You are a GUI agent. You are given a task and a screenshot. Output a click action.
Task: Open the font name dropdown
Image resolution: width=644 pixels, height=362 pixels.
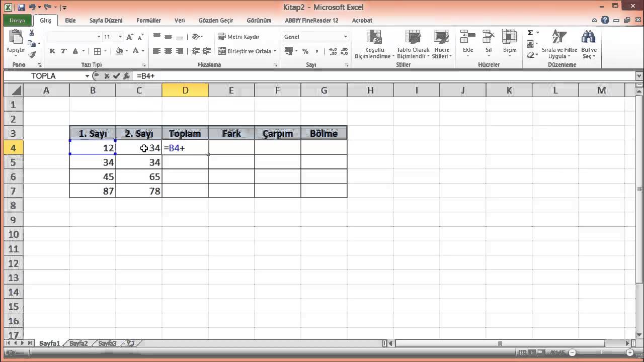99,37
